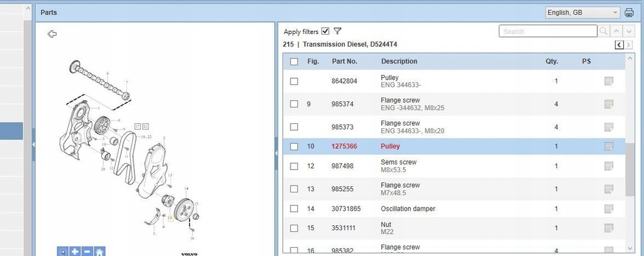The height and width of the screenshot is (256, 644).
Task: Zoom out of diagram with minus button
Action: (x=87, y=252)
